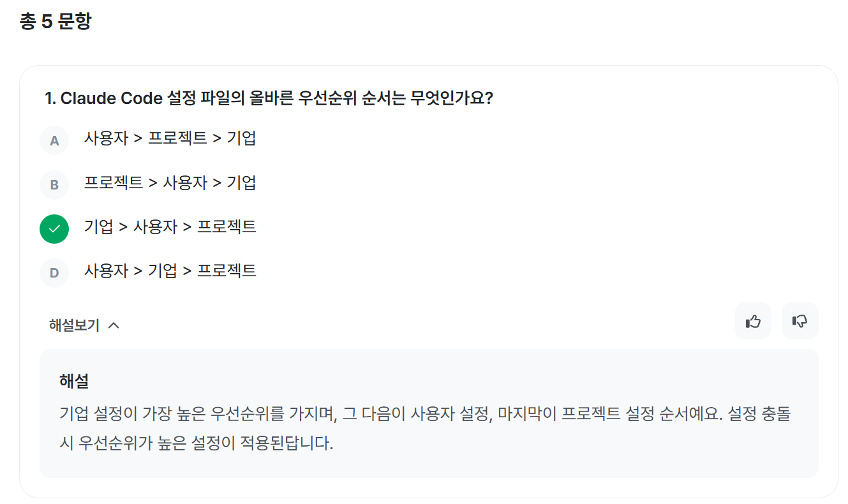Click the 총 5 문항 heading

pos(56,22)
